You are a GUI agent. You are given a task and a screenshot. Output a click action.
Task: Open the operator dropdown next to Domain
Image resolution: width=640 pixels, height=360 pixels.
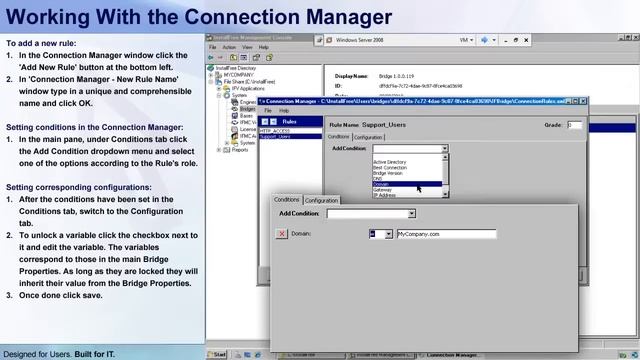click(x=388, y=234)
